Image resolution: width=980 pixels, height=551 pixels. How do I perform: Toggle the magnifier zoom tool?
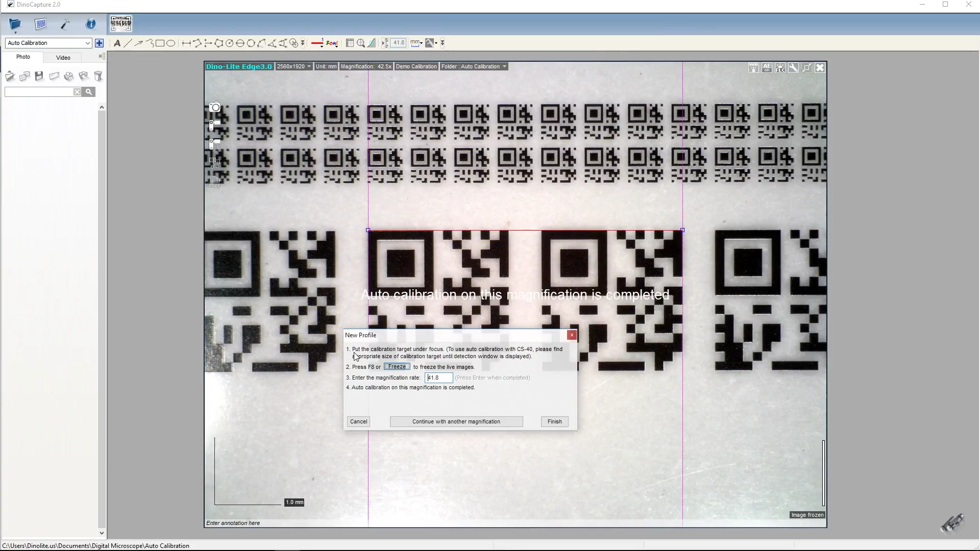point(361,43)
